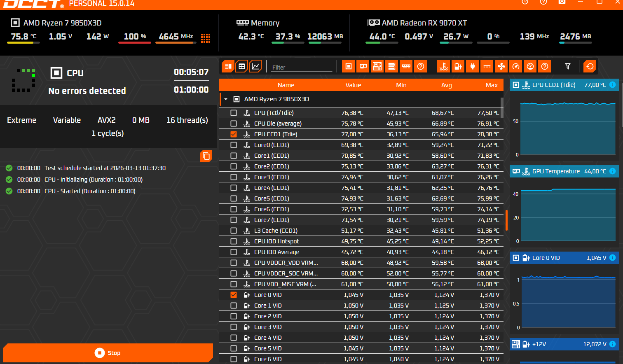The image size is (623, 364).
Task: Open info for the CPU CCD1 (Tdie) graph
Action: [613, 85]
